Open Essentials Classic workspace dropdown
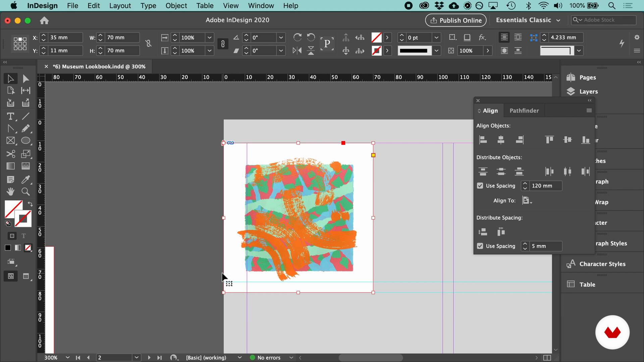 [528, 20]
